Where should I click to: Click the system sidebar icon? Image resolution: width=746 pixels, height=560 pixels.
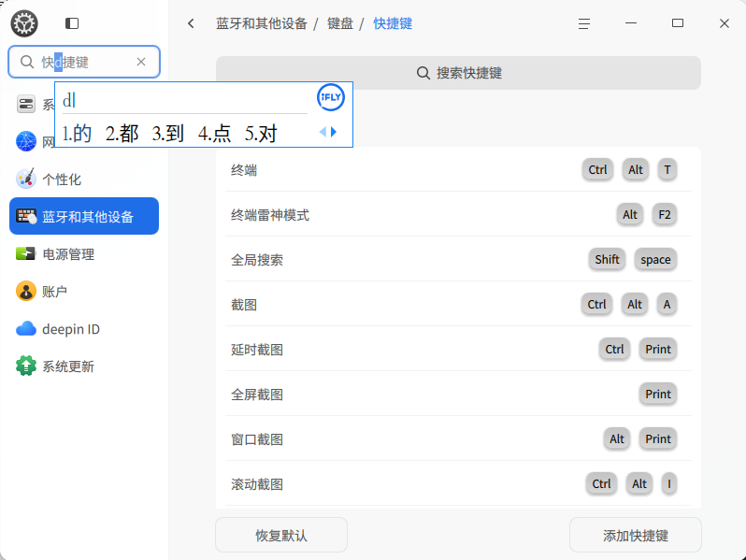26,104
